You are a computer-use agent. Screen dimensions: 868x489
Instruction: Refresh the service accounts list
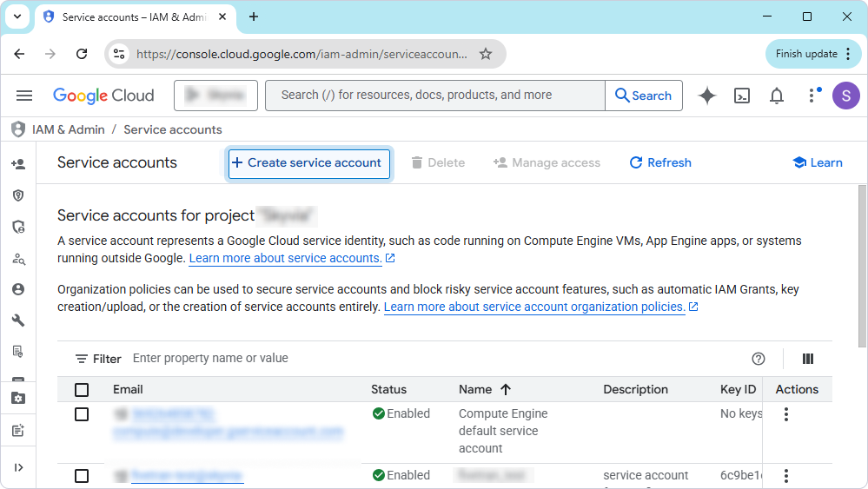pos(660,162)
